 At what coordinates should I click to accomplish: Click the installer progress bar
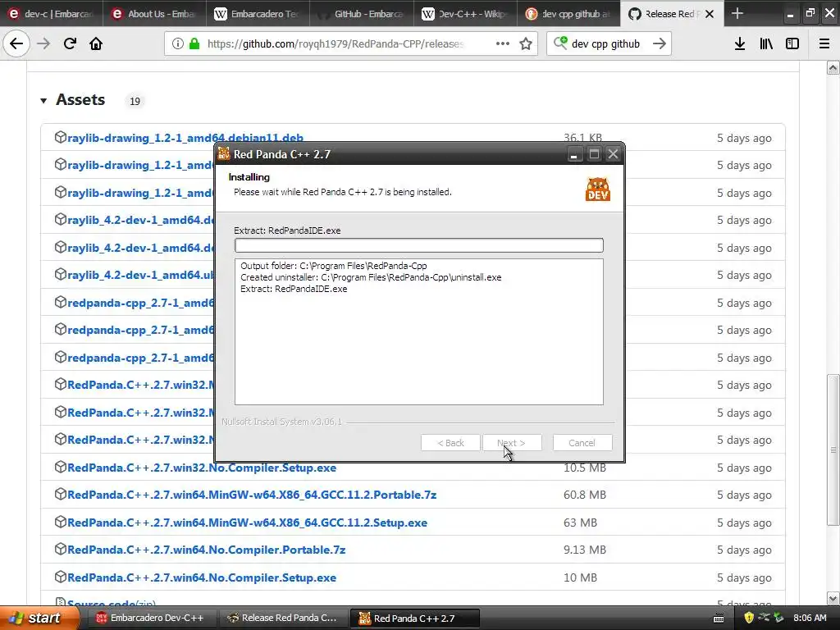[x=419, y=245]
